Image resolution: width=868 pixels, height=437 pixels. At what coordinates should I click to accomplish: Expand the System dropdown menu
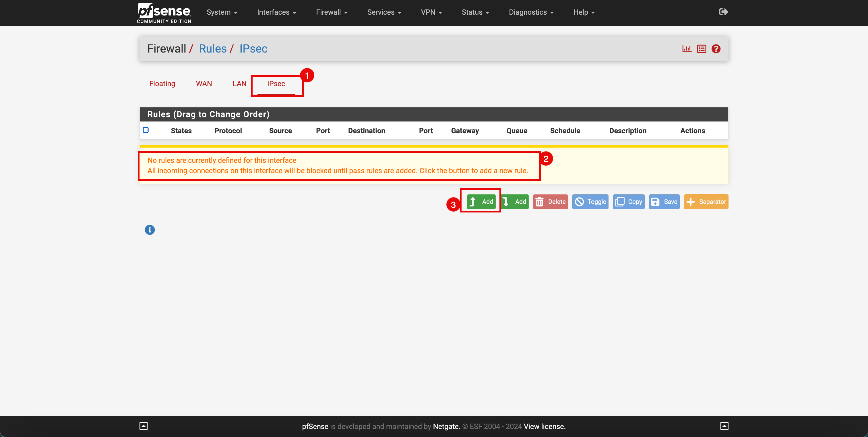pyautogui.click(x=222, y=12)
